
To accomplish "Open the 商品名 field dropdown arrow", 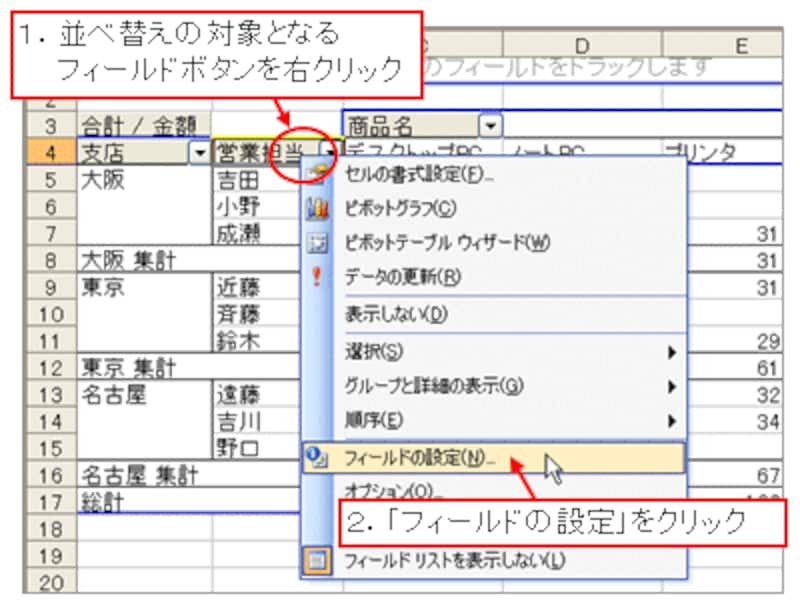I will pos(491,125).
